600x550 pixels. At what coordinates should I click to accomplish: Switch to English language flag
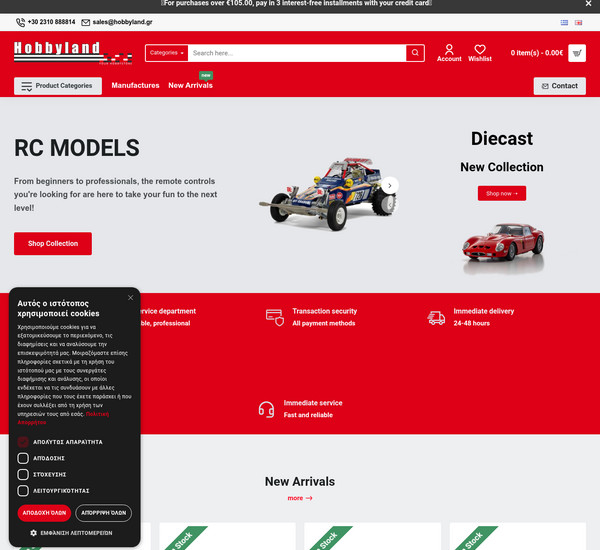(579, 23)
